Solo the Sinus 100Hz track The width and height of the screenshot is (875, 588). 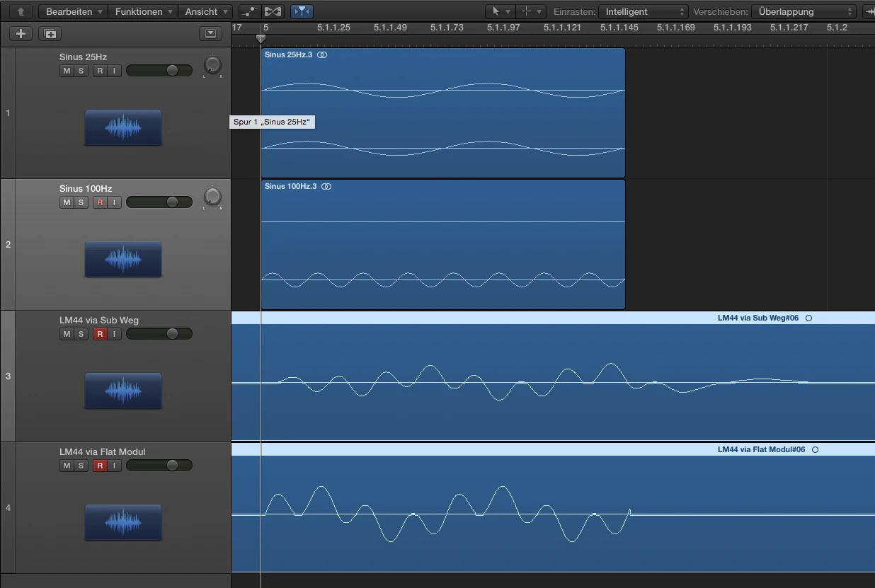pos(81,202)
